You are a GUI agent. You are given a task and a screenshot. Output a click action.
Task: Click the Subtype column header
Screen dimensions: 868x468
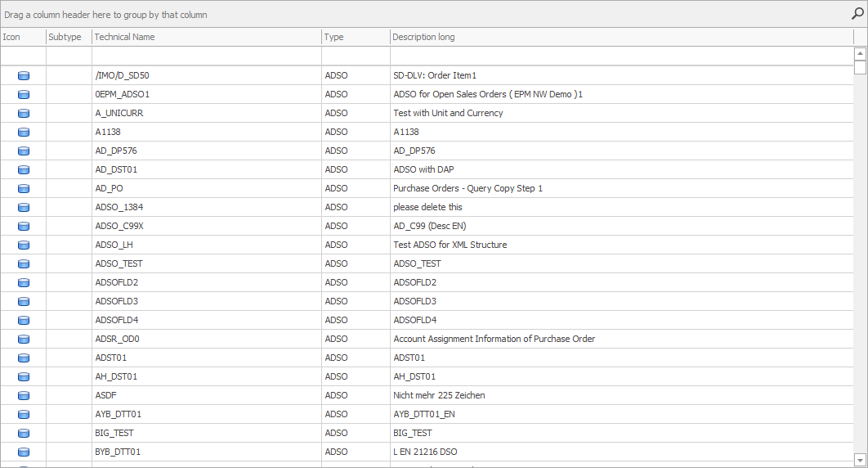69,37
